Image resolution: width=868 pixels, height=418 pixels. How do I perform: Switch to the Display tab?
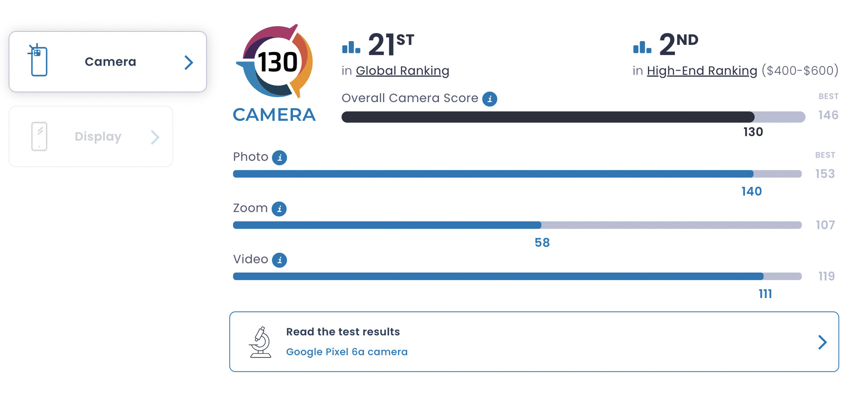(91, 136)
